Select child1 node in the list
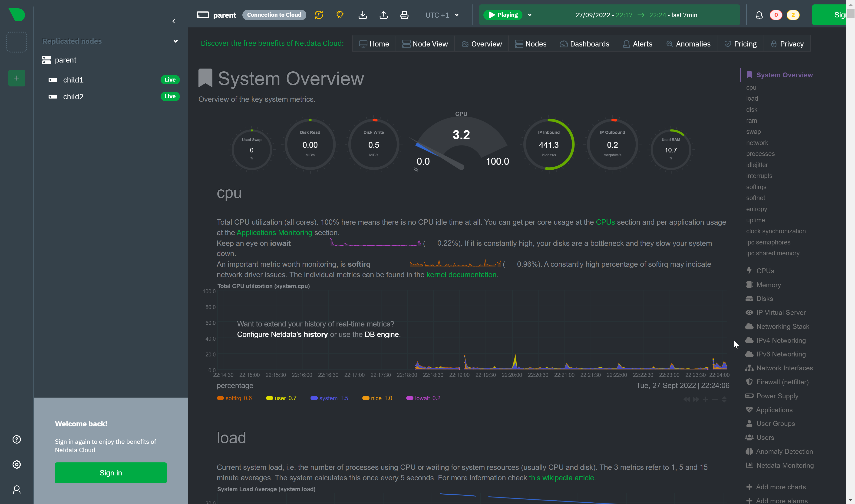Image resolution: width=855 pixels, height=504 pixels. [73, 80]
